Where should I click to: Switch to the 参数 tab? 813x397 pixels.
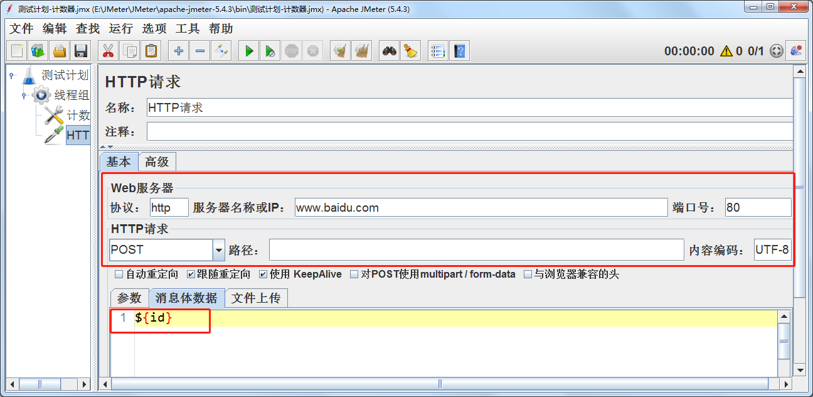pyautogui.click(x=129, y=297)
